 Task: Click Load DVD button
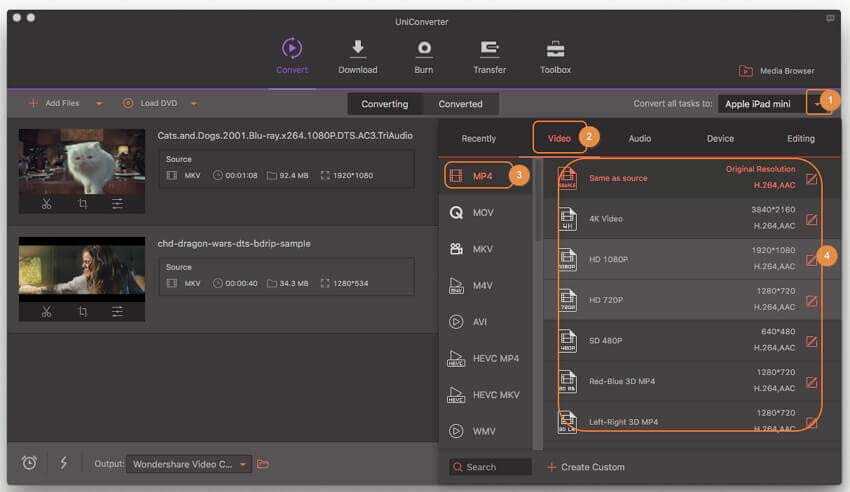click(150, 103)
